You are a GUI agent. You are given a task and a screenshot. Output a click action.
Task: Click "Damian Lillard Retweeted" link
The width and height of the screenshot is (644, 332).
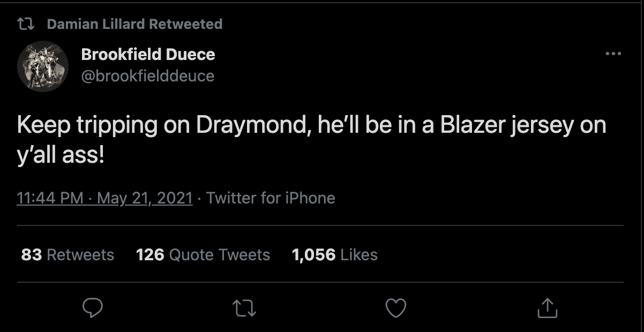coord(134,24)
